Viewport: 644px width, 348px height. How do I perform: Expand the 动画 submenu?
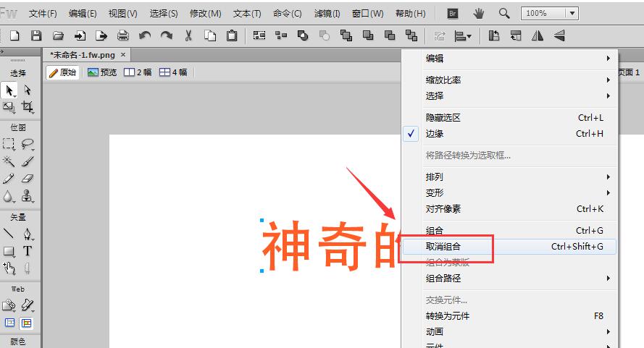509,331
